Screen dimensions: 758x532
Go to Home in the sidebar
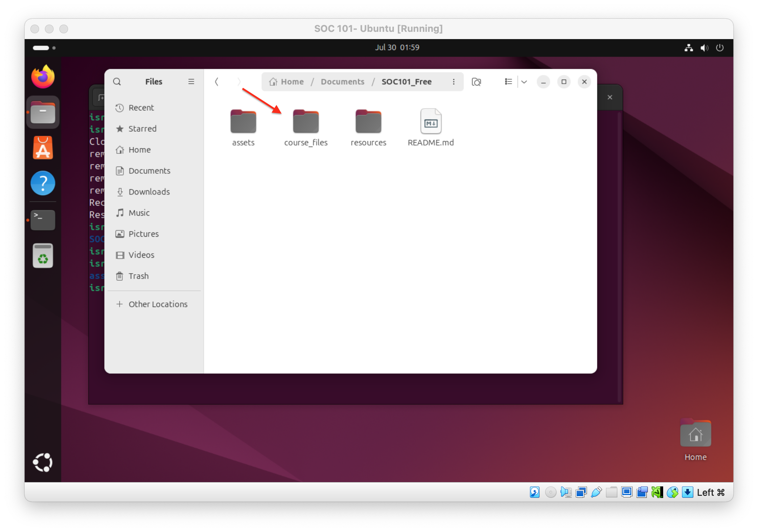[x=154, y=150]
